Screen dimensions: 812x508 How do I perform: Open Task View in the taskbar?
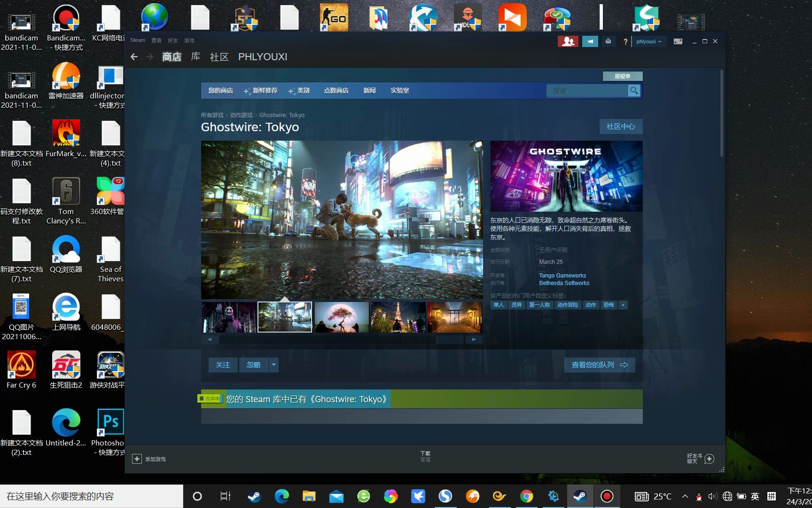pyautogui.click(x=226, y=496)
